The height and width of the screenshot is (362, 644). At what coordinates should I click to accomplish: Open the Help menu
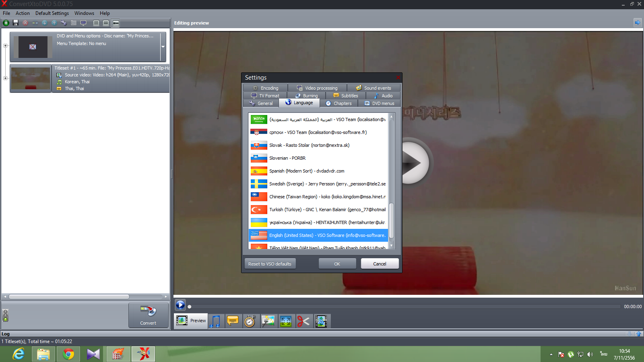(x=105, y=13)
